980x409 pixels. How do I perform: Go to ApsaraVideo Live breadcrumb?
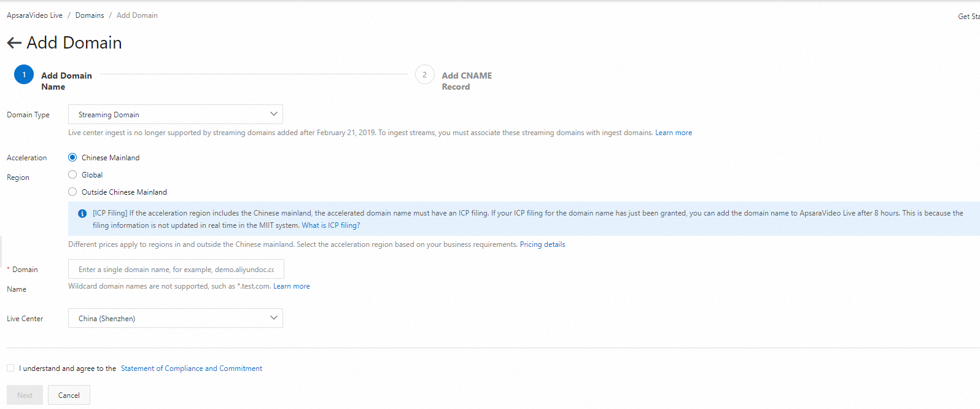pyautogui.click(x=34, y=15)
